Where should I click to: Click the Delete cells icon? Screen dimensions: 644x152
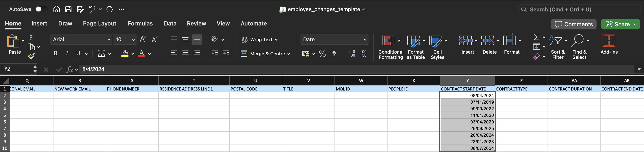487,40
